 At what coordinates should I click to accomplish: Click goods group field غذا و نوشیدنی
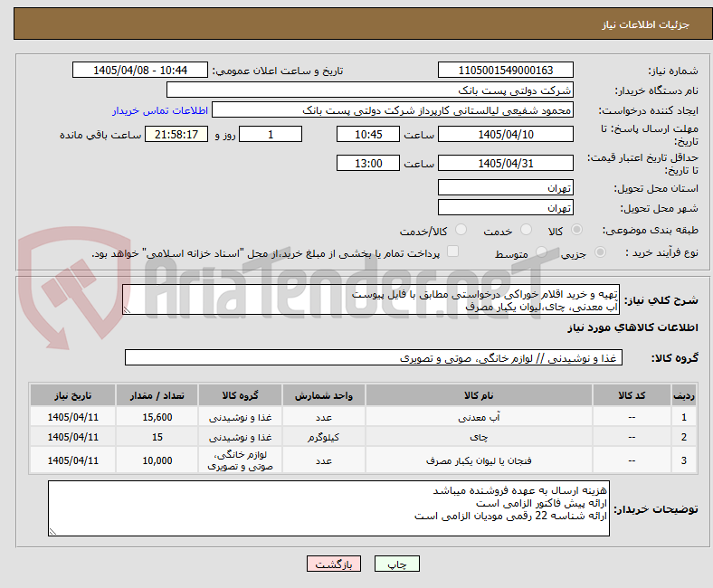click(x=374, y=357)
